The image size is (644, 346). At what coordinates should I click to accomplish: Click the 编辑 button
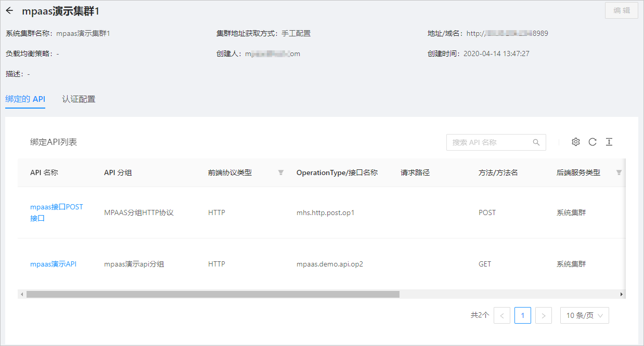tap(622, 10)
